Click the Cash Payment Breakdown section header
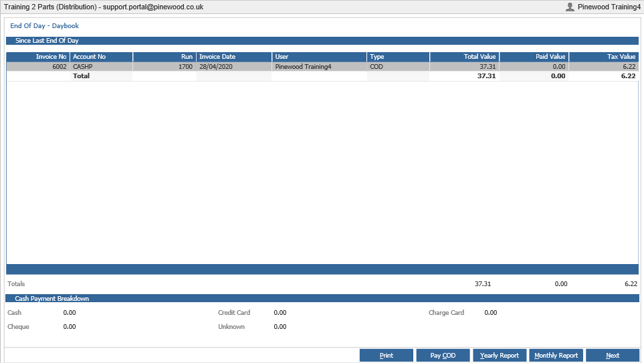The width and height of the screenshot is (644, 363). coord(322,299)
